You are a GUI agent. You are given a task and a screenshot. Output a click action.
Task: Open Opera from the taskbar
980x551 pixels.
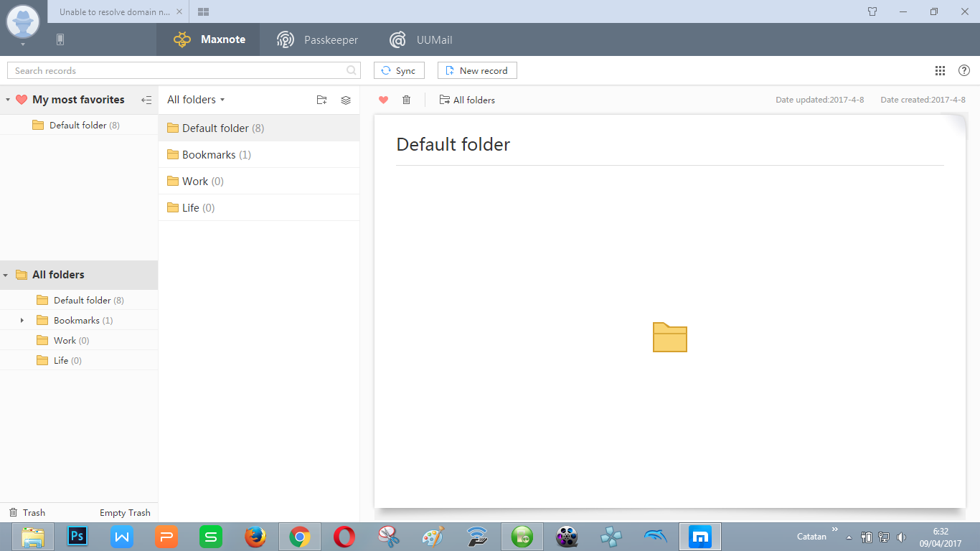click(x=344, y=537)
